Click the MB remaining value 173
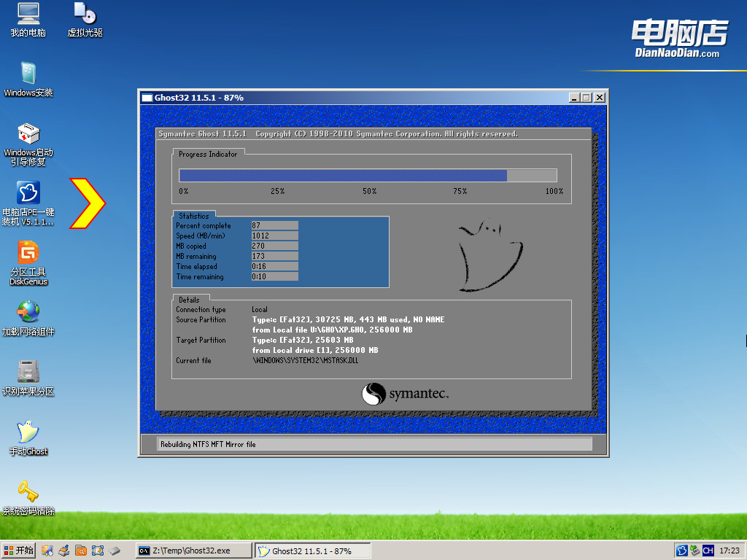Screen dimensions: 747x560 pyautogui.click(x=275, y=256)
